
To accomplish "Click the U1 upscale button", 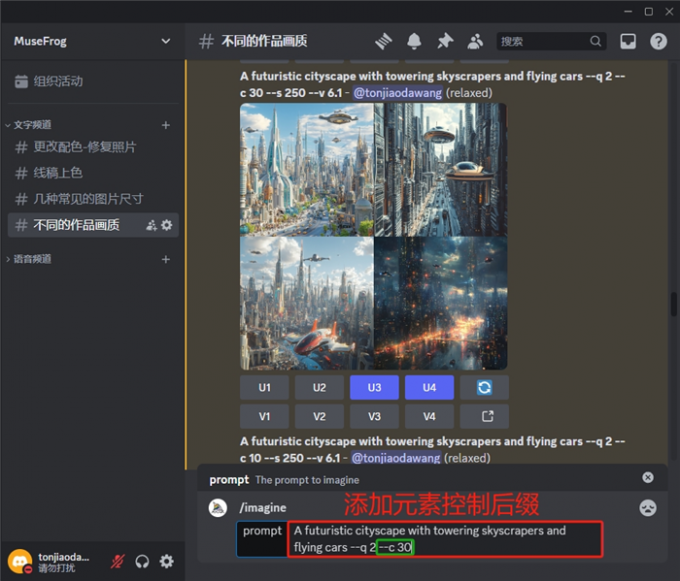I will (x=265, y=387).
